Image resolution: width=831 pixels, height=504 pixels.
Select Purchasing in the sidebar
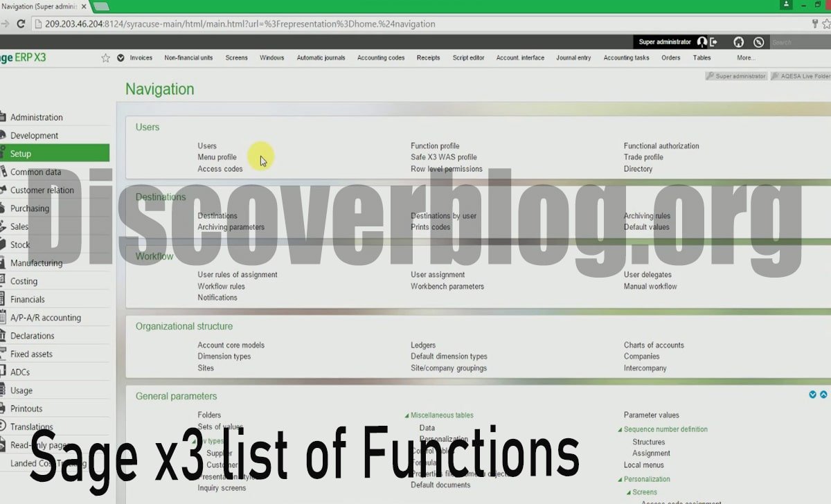pyautogui.click(x=30, y=208)
